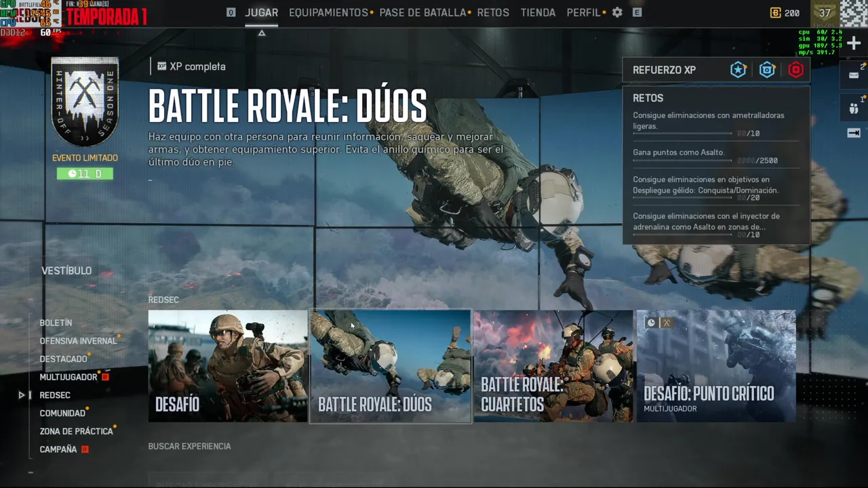Screen dimensions: 868x488
Task: Choose the Desafío game mode card
Action: tap(228, 366)
